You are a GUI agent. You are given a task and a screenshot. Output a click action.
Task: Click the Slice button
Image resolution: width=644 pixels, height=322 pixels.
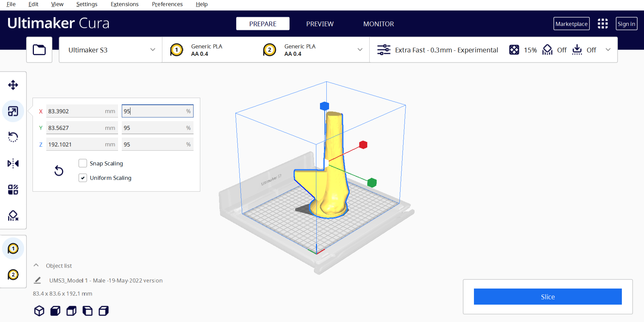click(547, 297)
